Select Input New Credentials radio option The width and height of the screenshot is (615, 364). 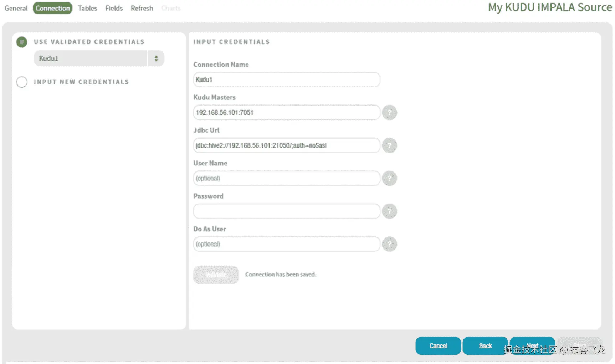[22, 82]
